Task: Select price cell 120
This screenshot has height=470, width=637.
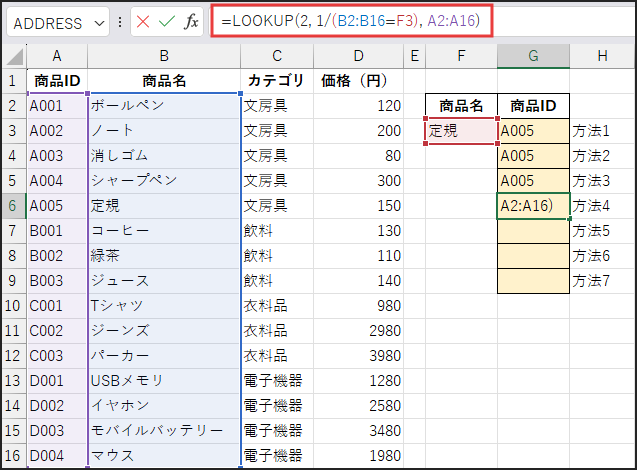Action: click(x=358, y=106)
